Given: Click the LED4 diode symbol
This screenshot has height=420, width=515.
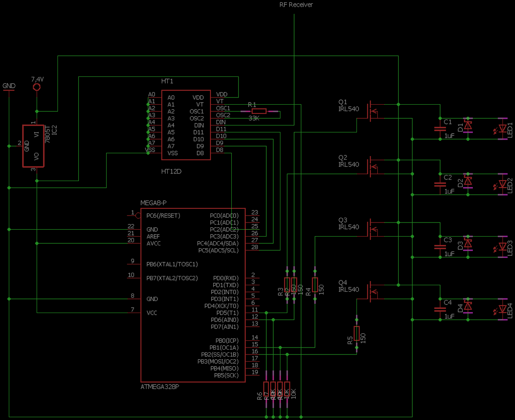Looking at the screenshot, I should [503, 309].
